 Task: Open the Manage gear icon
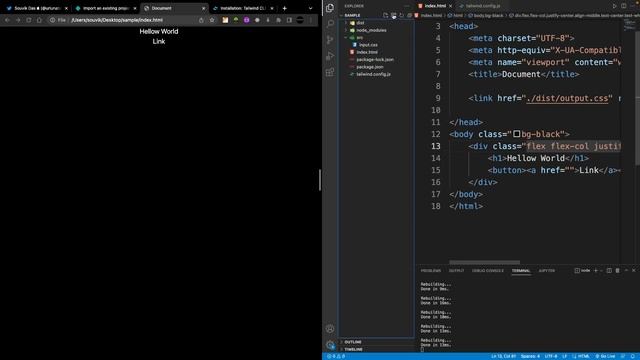click(x=330, y=345)
